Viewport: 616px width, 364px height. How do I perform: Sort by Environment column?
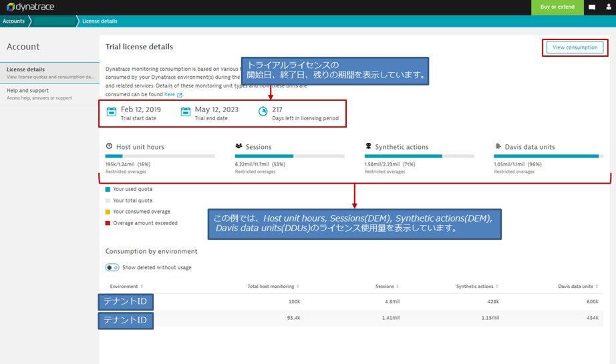point(126,287)
